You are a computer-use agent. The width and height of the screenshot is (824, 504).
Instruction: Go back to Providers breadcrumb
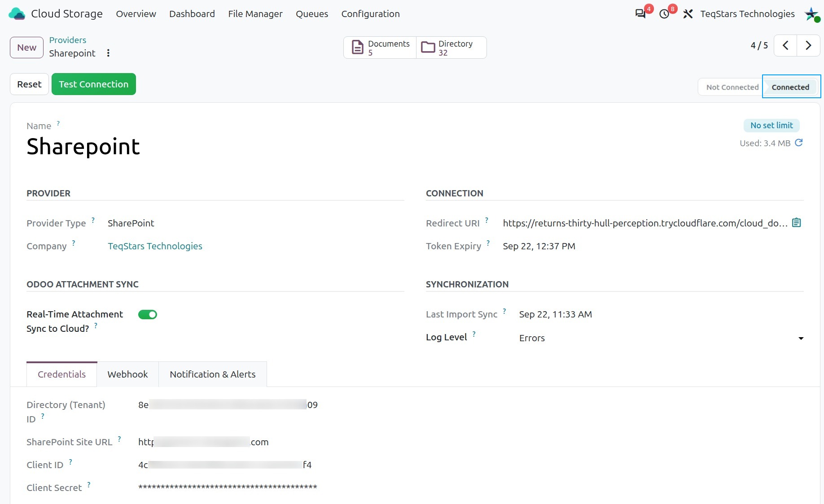(x=68, y=40)
